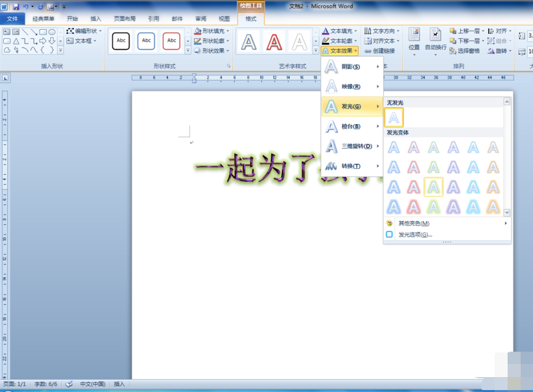Select the triangle shape in shapes gallery
Viewport: 533px width, 392px height.
16,41
